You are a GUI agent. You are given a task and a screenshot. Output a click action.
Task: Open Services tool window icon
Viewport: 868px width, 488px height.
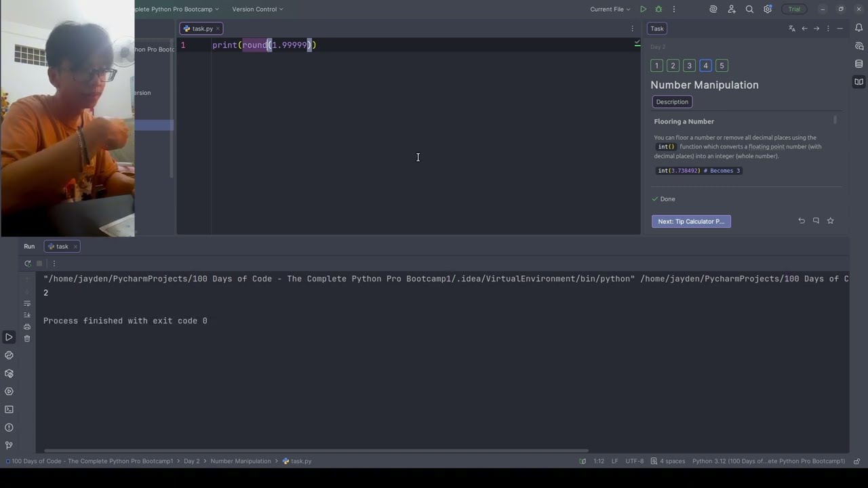click(9, 391)
